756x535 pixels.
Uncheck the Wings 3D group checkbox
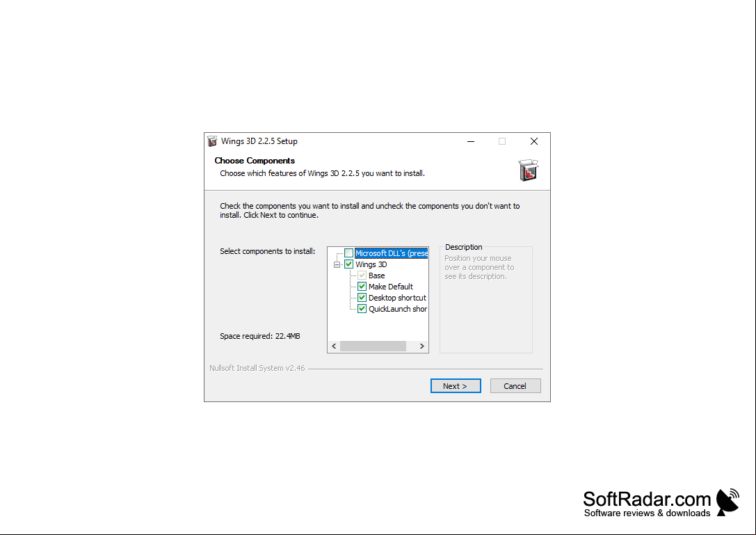[348, 264]
